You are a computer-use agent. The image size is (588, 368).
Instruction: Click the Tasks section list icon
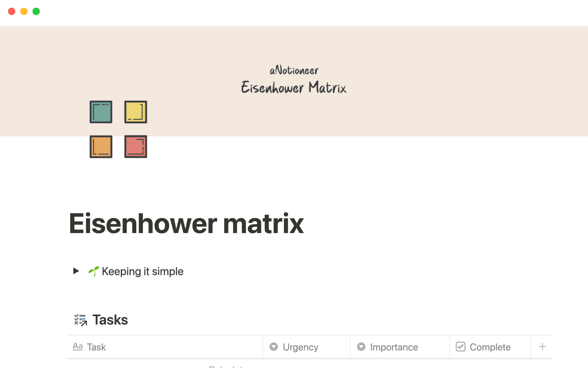(x=80, y=320)
